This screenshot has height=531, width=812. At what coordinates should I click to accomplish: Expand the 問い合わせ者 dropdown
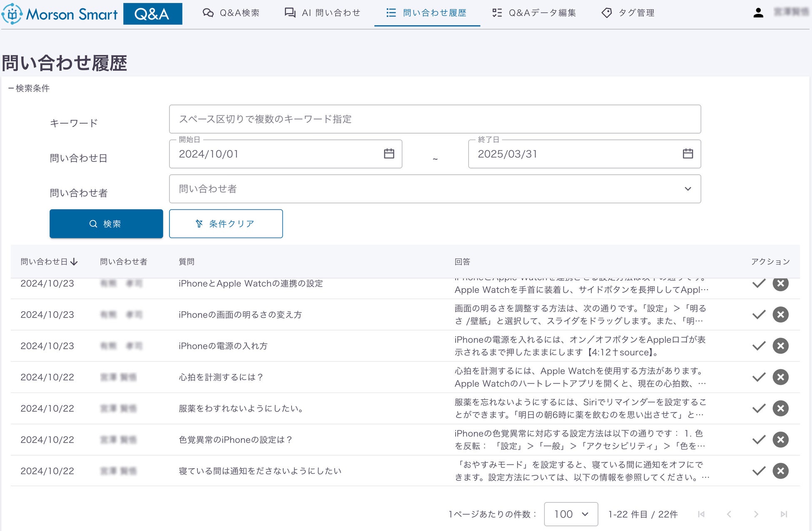(687, 189)
